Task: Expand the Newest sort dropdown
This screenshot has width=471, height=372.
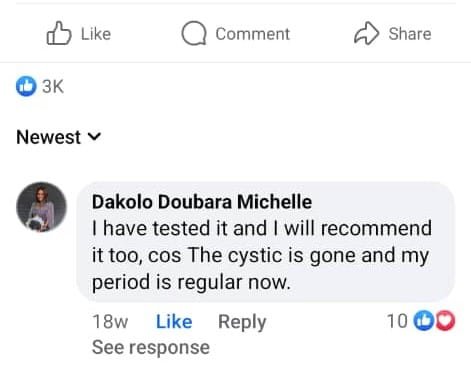Action: [59, 137]
